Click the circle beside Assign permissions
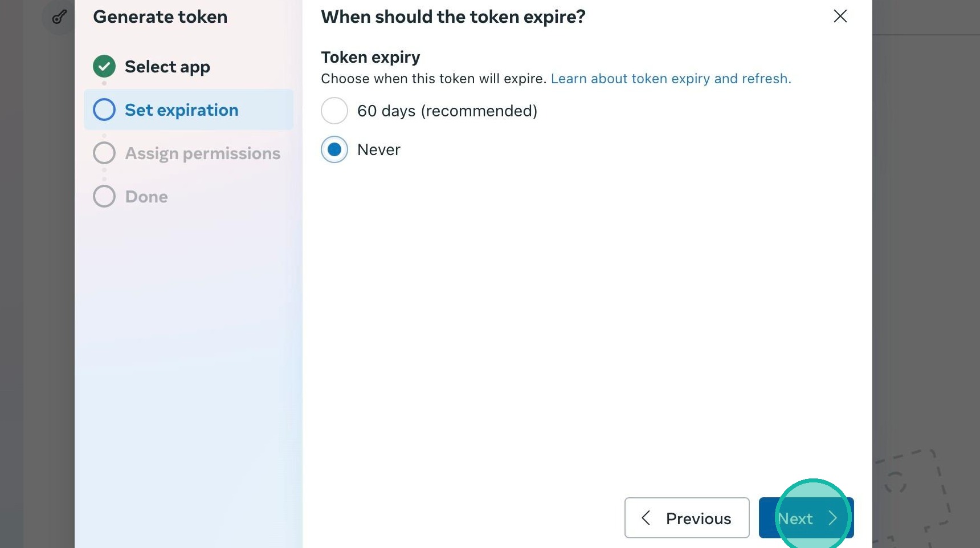Screen dimensions: 980x548 [x=104, y=153]
